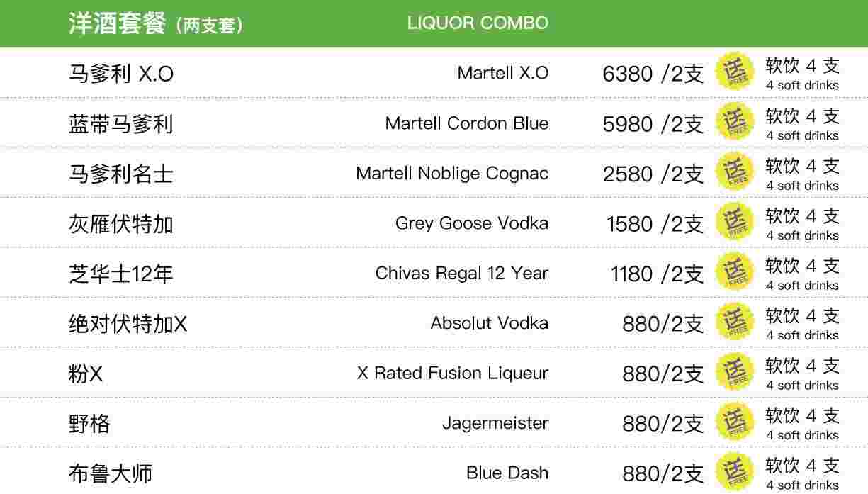Click the FREE badge on Grey Goose Vodka row
868x494 pixels.
[735, 222]
